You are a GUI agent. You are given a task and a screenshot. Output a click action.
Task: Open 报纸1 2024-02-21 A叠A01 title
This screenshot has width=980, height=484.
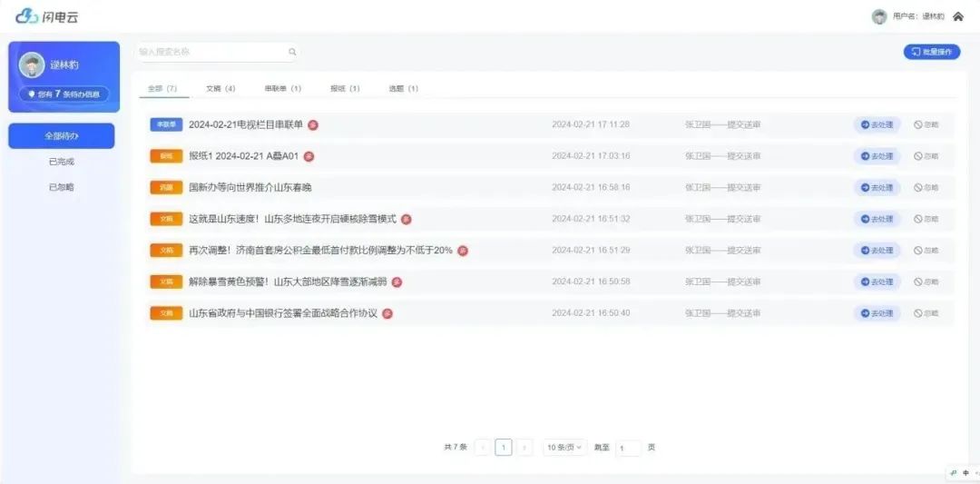tap(244, 155)
